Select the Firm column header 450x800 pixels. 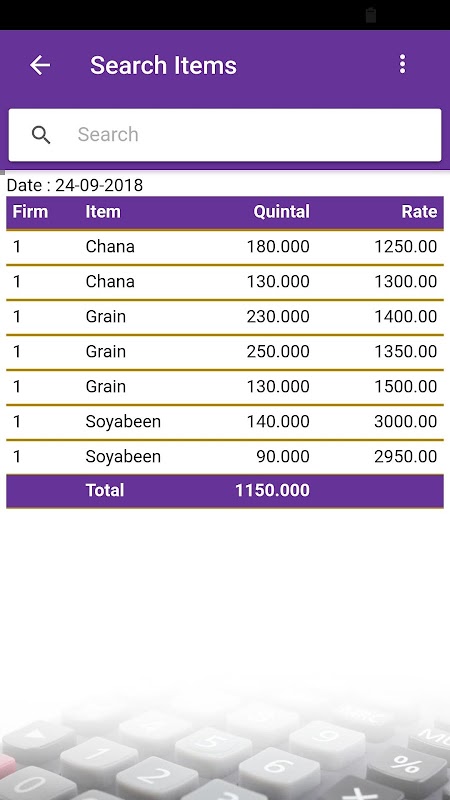point(30,212)
